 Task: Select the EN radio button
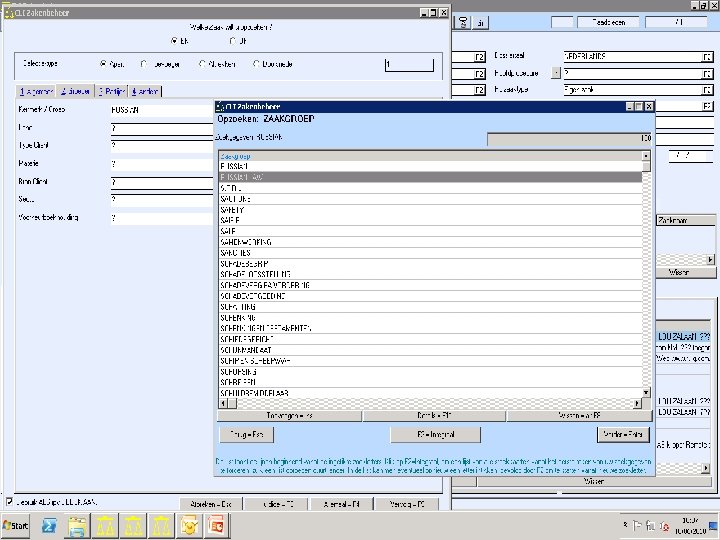coord(173,41)
